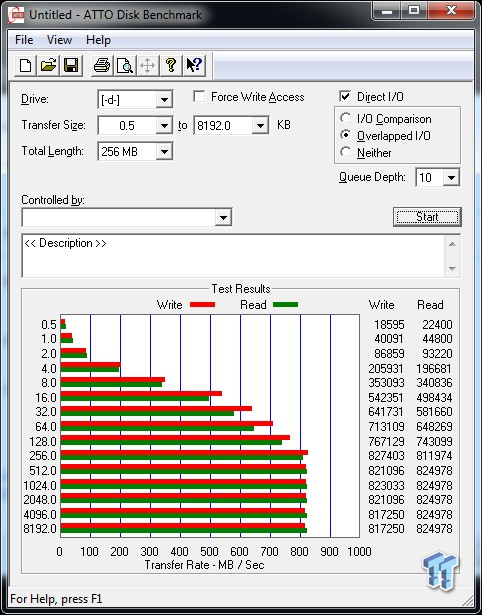This screenshot has height=615, width=482.
Task: Click the 'Test Results' group heading
Action: [x=241, y=289]
